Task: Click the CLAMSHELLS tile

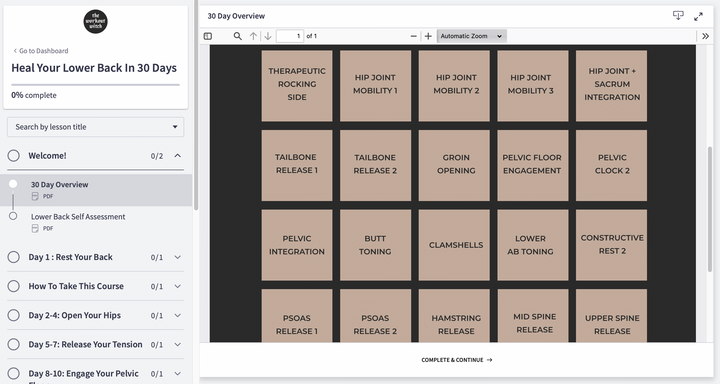Action: click(454, 245)
